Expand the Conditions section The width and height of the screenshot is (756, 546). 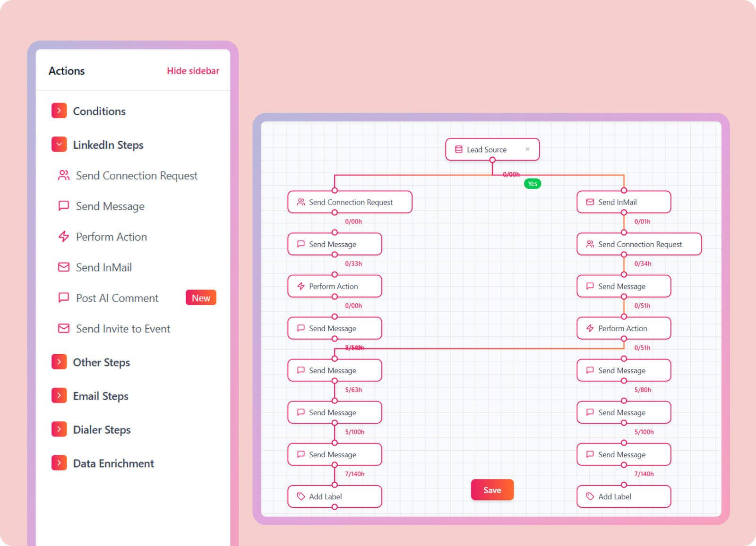tap(59, 111)
